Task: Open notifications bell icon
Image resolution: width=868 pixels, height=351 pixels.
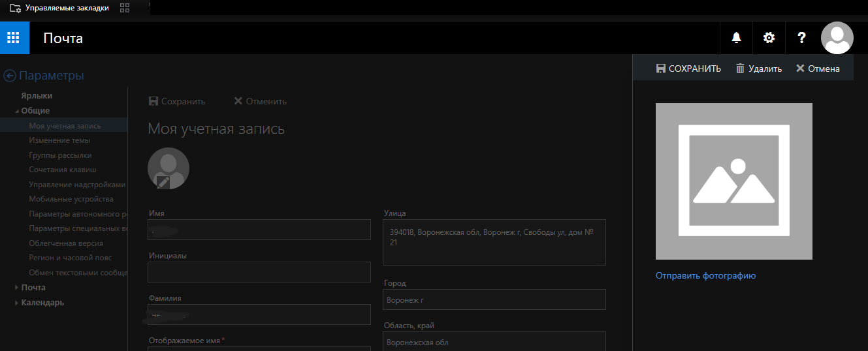Action: pyautogui.click(x=736, y=38)
